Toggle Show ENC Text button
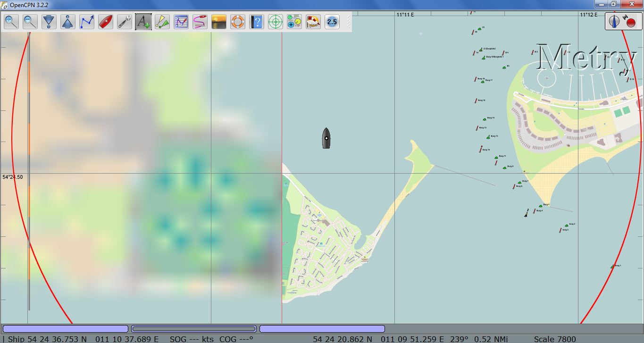 click(143, 22)
